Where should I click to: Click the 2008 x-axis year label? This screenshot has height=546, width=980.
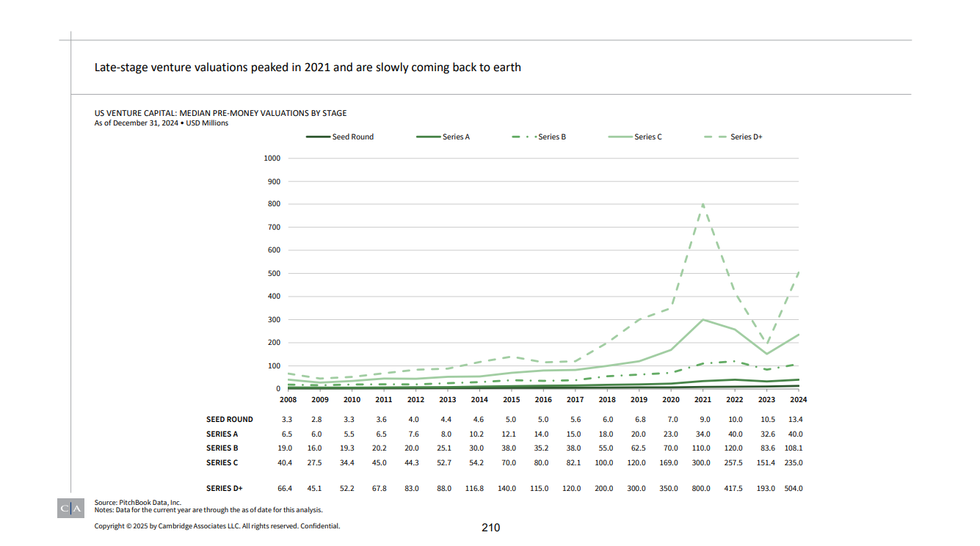point(288,400)
